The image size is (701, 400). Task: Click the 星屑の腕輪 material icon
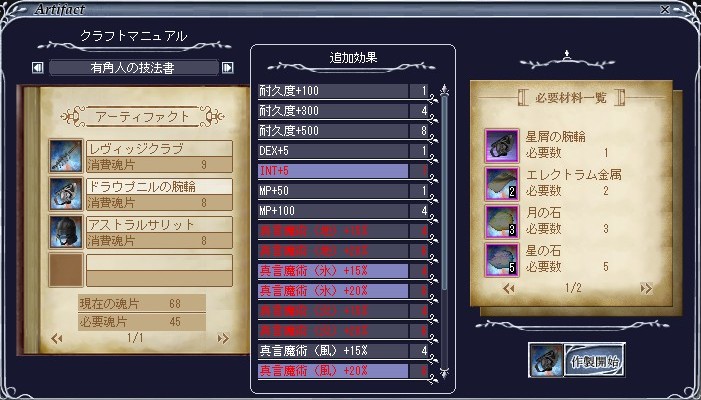coord(502,146)
